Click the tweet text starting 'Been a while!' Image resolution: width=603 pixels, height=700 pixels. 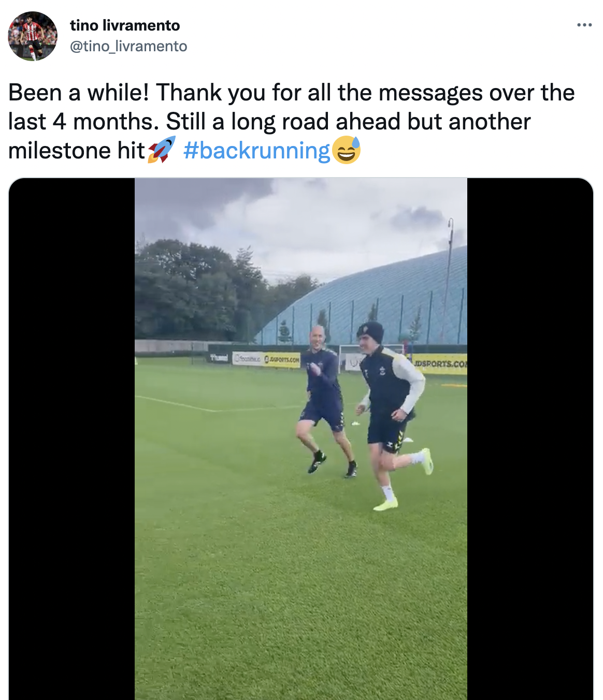292,122
